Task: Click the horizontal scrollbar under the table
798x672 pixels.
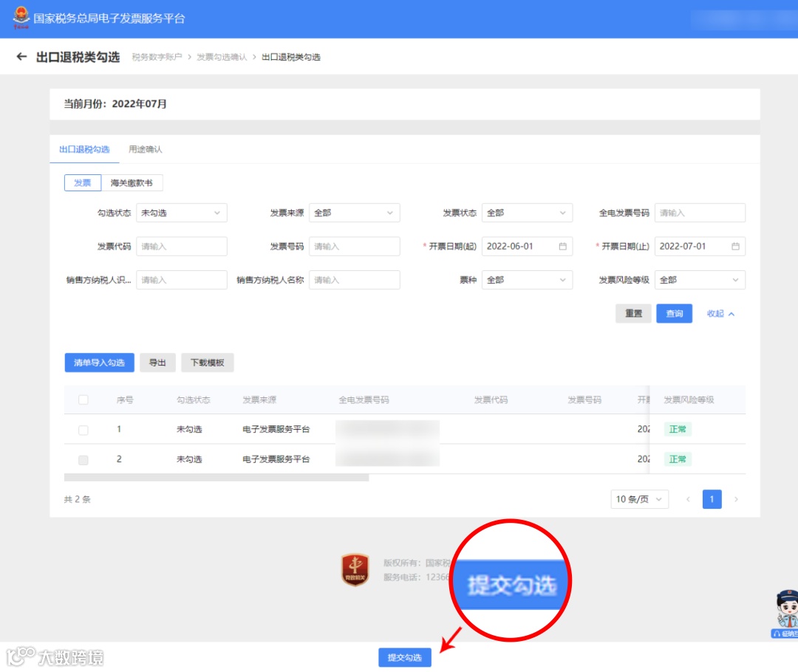Action: [x=216, y=478]
